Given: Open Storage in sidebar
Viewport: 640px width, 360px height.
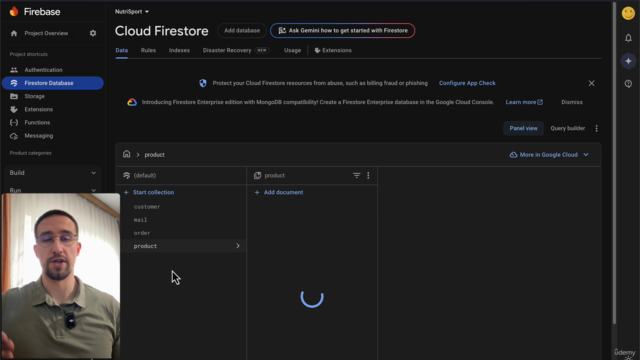Looking at the screenshot, I should click(34, 96).
